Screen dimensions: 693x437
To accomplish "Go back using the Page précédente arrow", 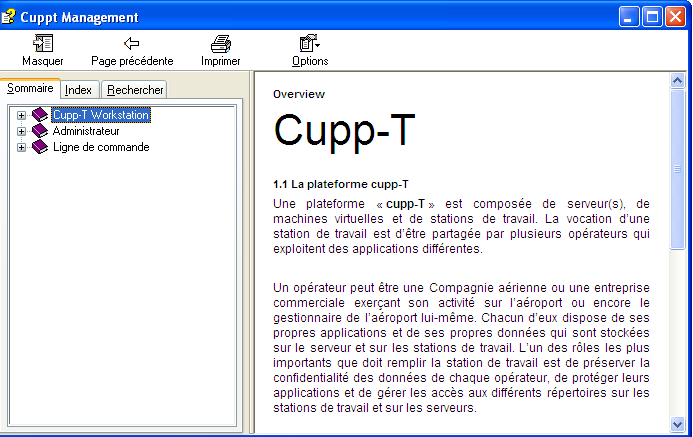I will click(x=131, y=43).
